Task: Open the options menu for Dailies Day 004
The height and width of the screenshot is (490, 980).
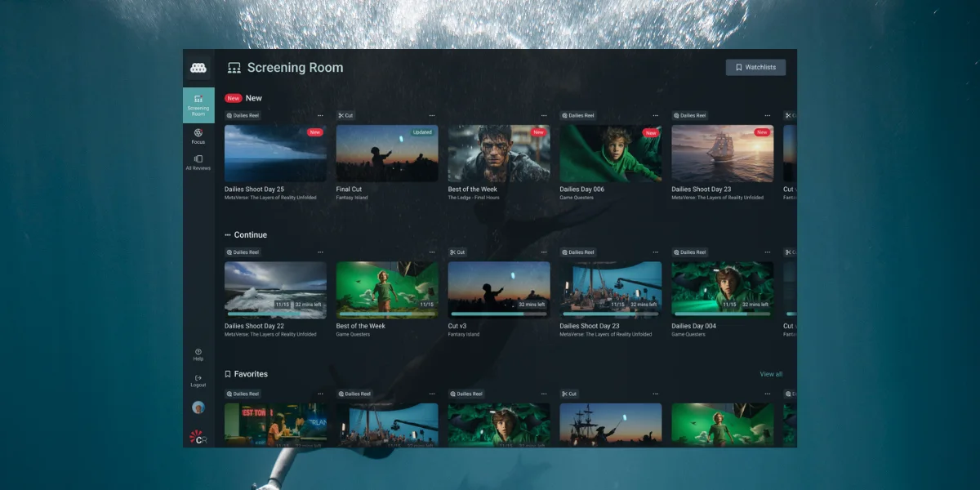Action: tap(768, 252)
